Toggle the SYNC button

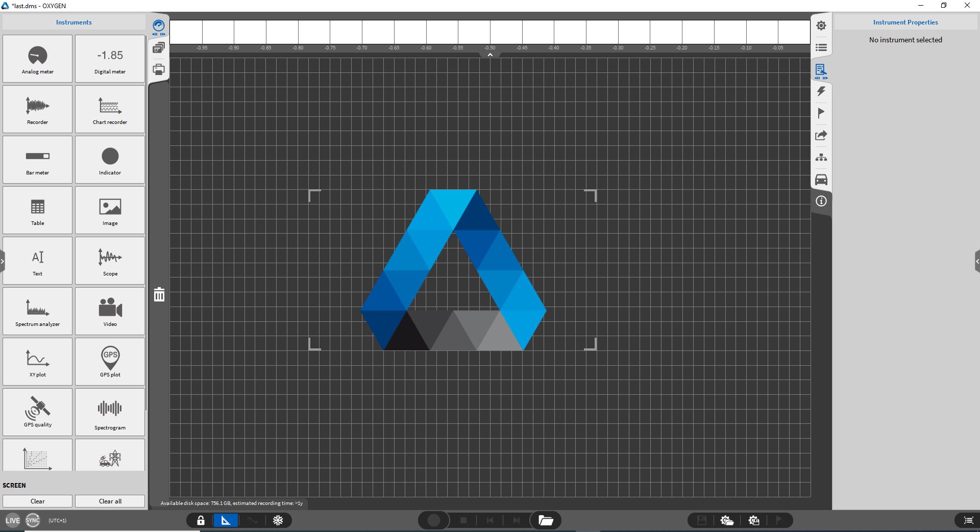coord(33,520)
